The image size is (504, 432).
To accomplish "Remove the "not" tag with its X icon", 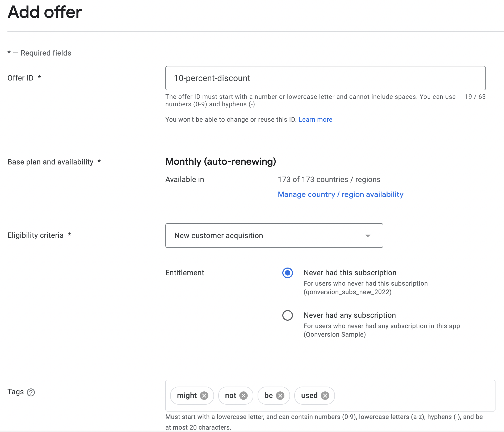I will point(243,396).
